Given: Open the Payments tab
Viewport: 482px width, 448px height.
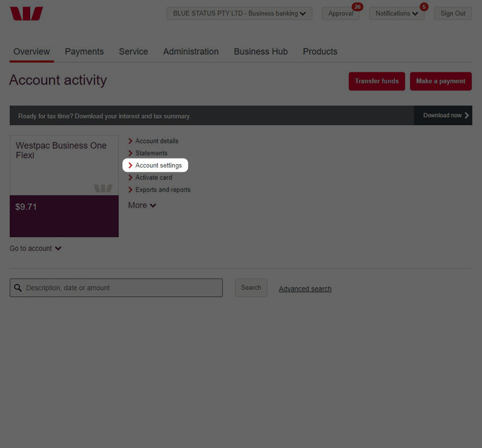Looking at the screenshot, I should [84, 51].
